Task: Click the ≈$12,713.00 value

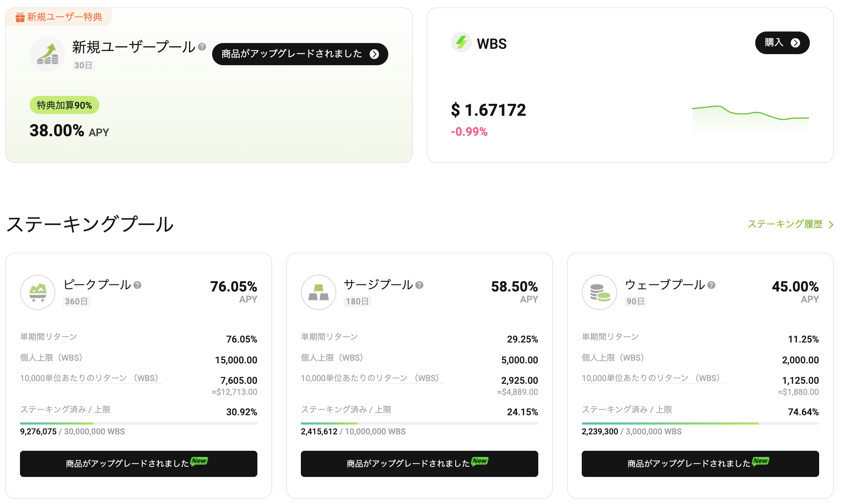Action: (x=234, y=392)
